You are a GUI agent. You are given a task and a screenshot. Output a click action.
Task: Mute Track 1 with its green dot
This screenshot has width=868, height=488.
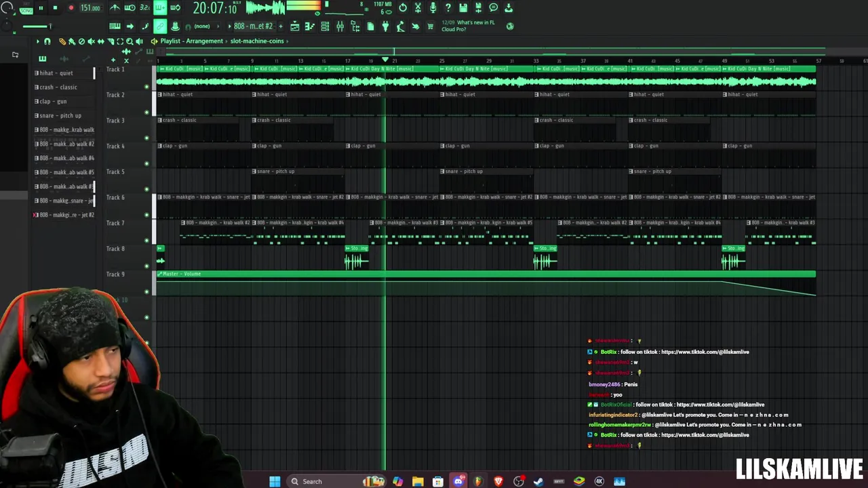pos(146,86)
